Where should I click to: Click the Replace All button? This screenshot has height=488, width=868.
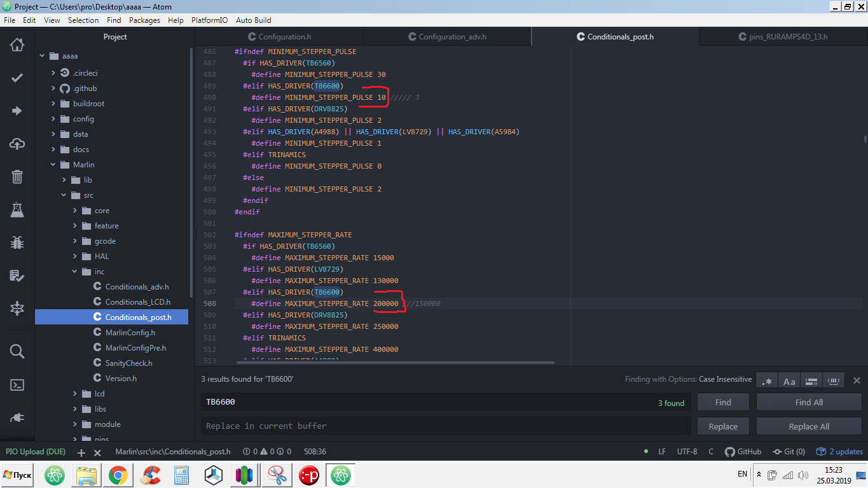point(809,426)
